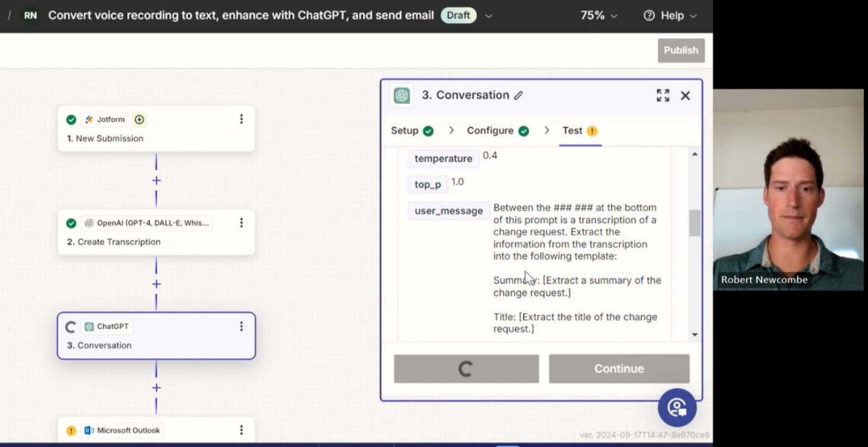Image resolution: width=868 pixels, height=447 pixels.
Task: Add a step after Conversation
Action: [x=156, y=387]
